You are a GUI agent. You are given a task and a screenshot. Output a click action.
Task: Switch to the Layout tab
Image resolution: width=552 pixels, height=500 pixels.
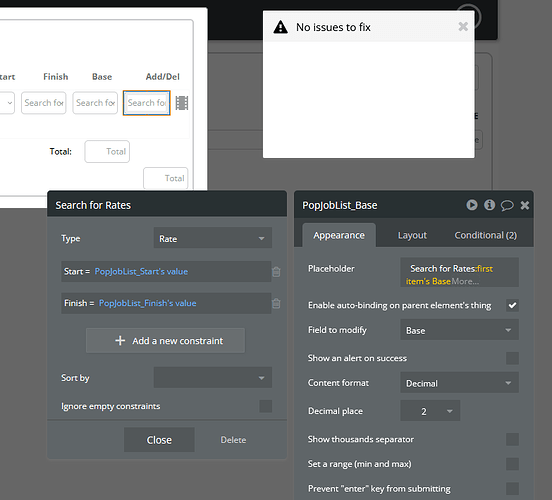[x=412, y=235]
